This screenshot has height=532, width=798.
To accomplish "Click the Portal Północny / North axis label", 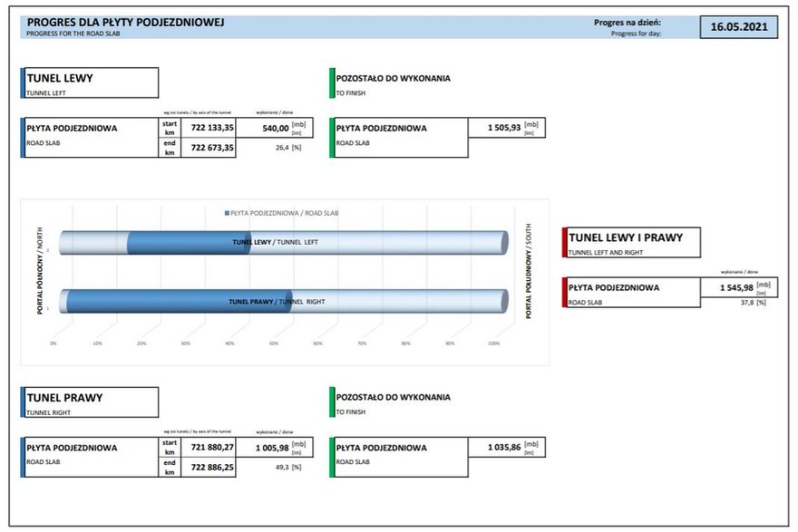I will point(40,271).
